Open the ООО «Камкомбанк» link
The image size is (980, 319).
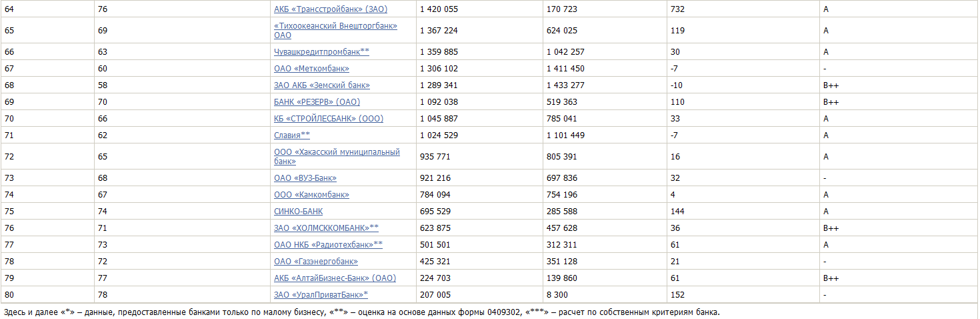click(311, 195)
